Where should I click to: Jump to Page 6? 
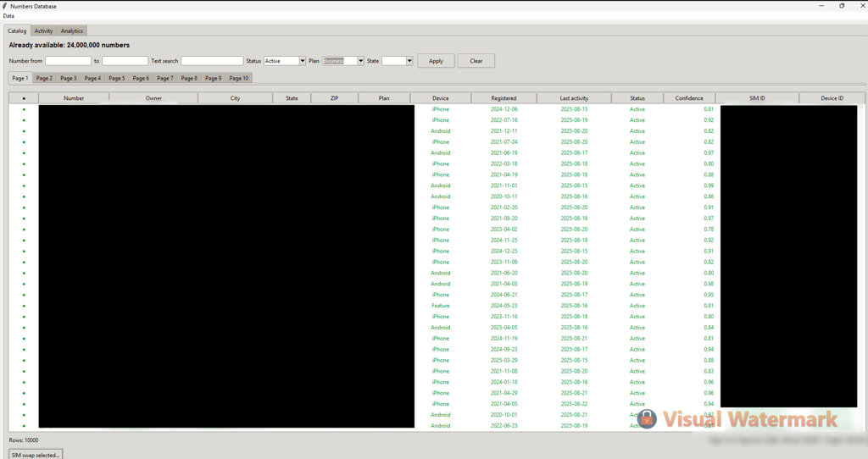click(141, 79)
